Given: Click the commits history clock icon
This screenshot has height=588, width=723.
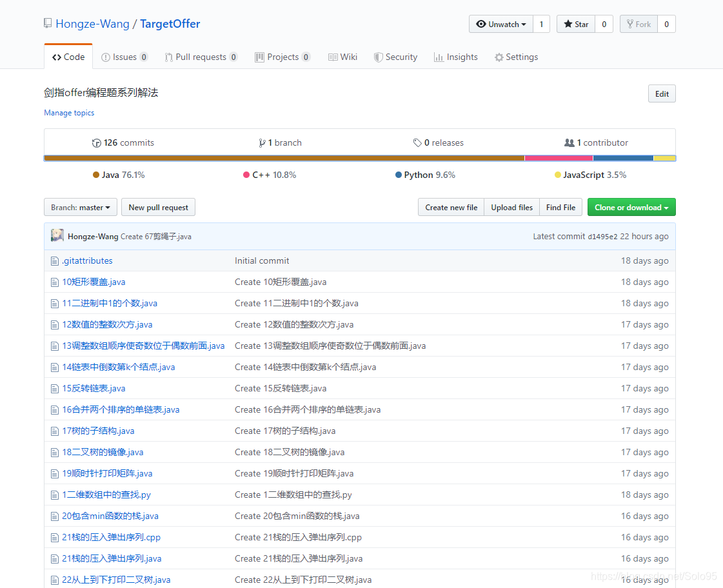Looking at the screenshot, I should point(96,143).
